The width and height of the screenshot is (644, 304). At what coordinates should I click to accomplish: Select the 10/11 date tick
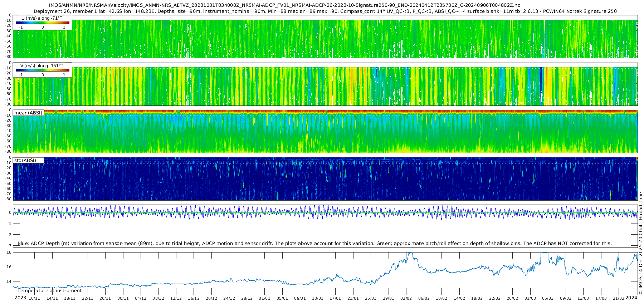(x=34, y=299)
